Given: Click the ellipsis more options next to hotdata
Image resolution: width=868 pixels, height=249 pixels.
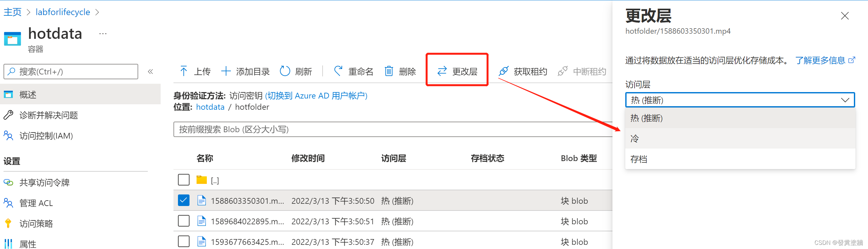Looking at the screenshot, I should [x=103, y=34].
